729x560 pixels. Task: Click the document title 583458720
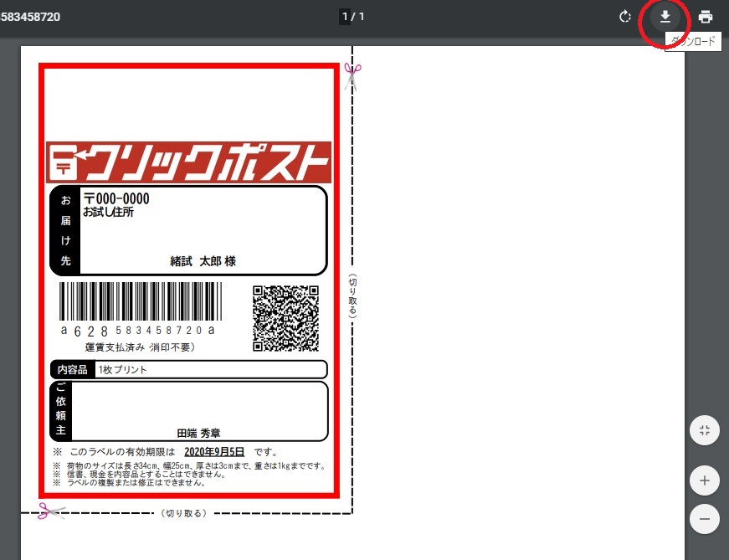30,17
